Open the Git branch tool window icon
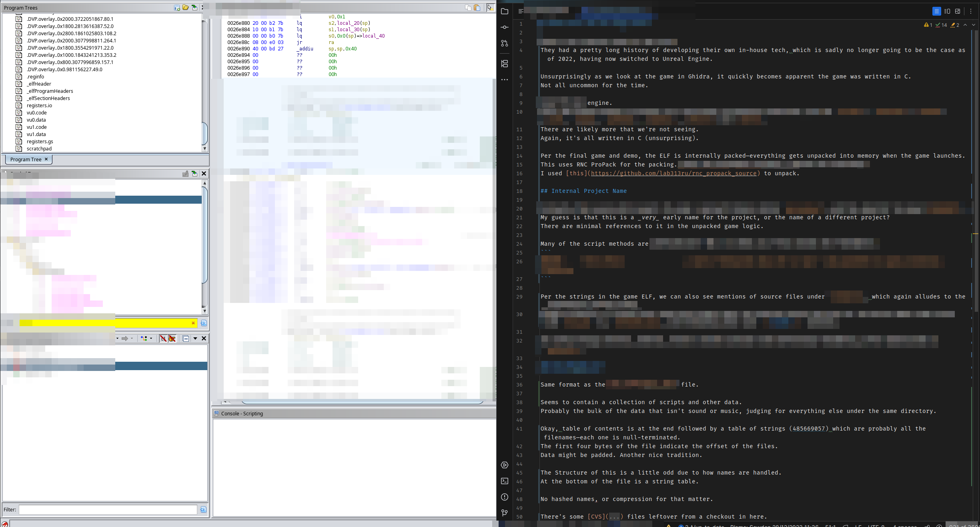This screenshot has width=980, height=527. coord(505,513)
